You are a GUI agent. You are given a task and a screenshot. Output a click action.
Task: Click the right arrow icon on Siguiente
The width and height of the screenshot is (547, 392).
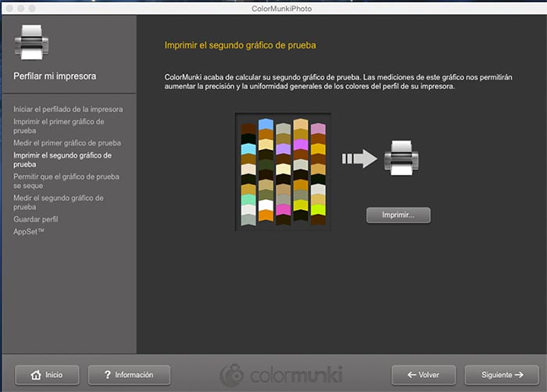tap(519, 375)
